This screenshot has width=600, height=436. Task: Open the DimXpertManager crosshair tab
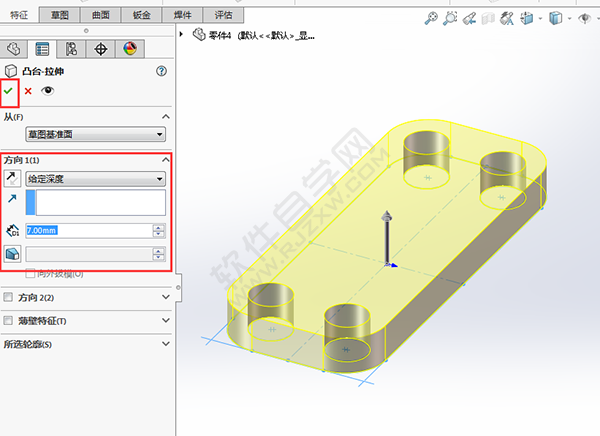point(101,49)
